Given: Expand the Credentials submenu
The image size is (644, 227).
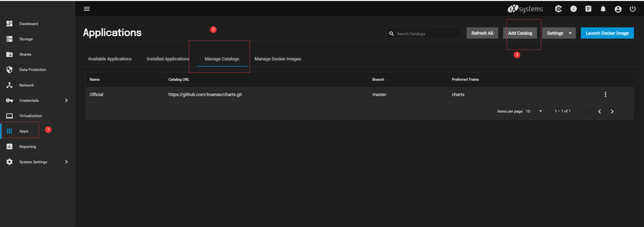Looking at the screenshot, I should [66, 100].
